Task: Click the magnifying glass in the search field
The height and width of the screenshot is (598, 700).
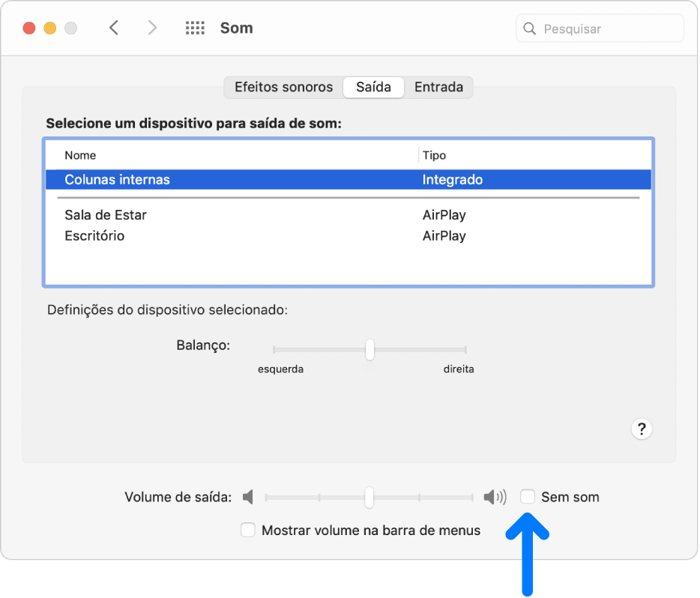Action: (x=529, y=28)
